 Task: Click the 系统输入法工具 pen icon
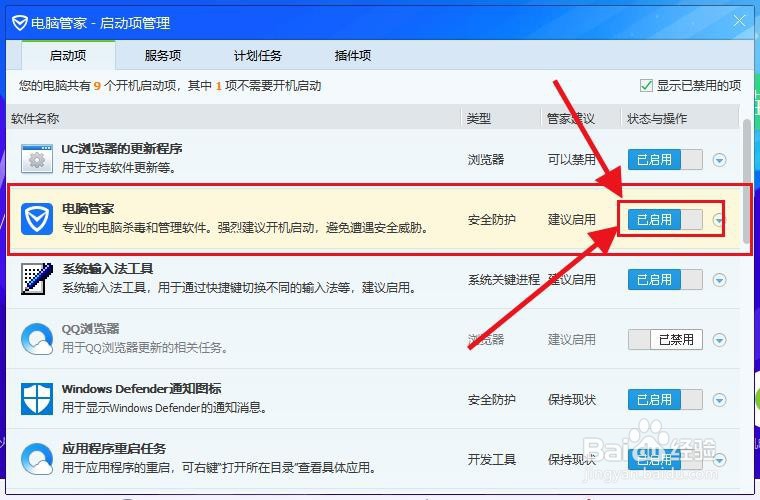tap(37, 279)
